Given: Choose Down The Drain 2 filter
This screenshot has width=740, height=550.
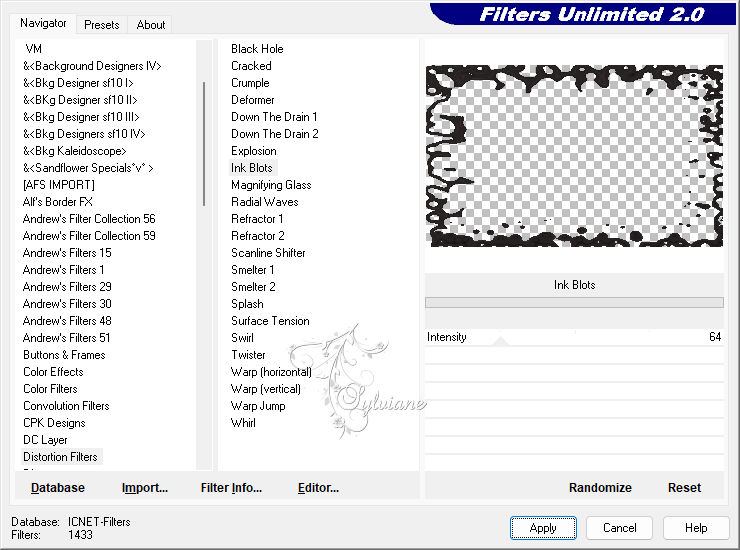Looking at the screenshot, I should pyautogui.click(x=275, y=134).
